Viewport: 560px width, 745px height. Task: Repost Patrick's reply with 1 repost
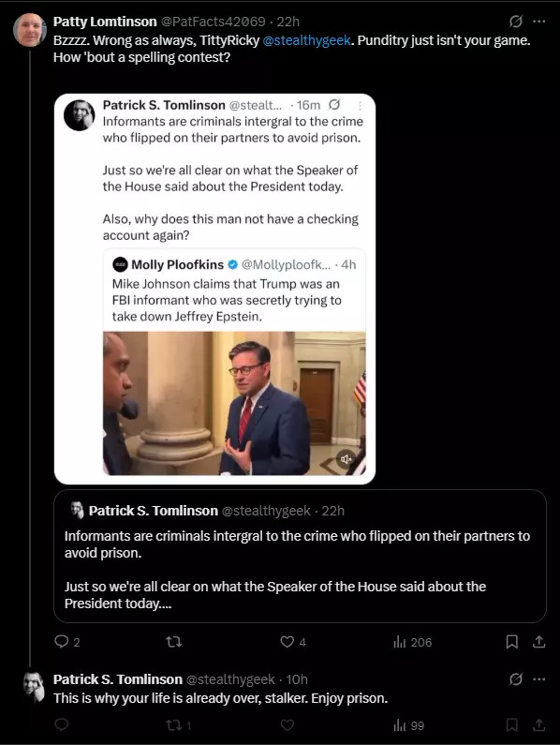(179, 725)
